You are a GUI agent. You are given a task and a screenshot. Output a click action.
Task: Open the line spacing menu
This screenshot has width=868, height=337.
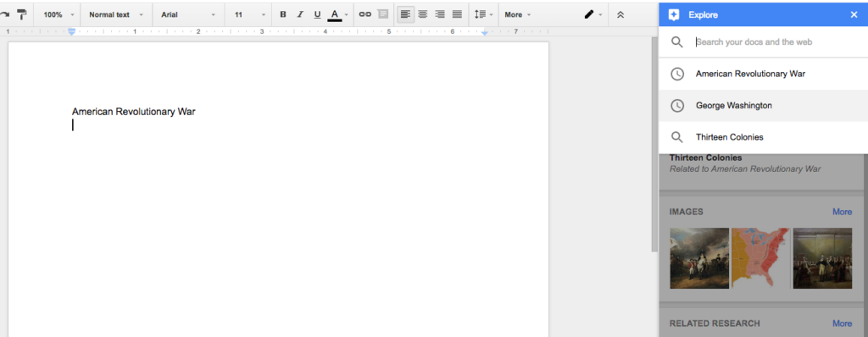(x=483, y=14)
